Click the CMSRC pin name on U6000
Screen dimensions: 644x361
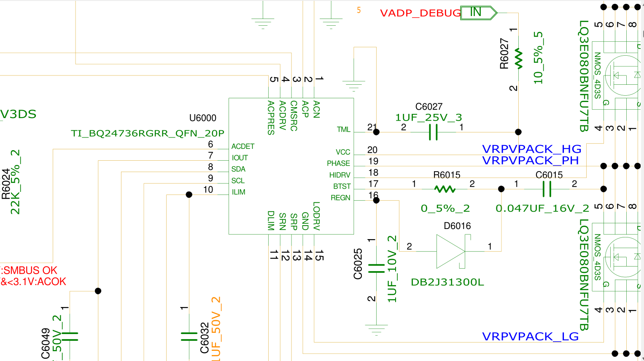[x=294, y=116]
